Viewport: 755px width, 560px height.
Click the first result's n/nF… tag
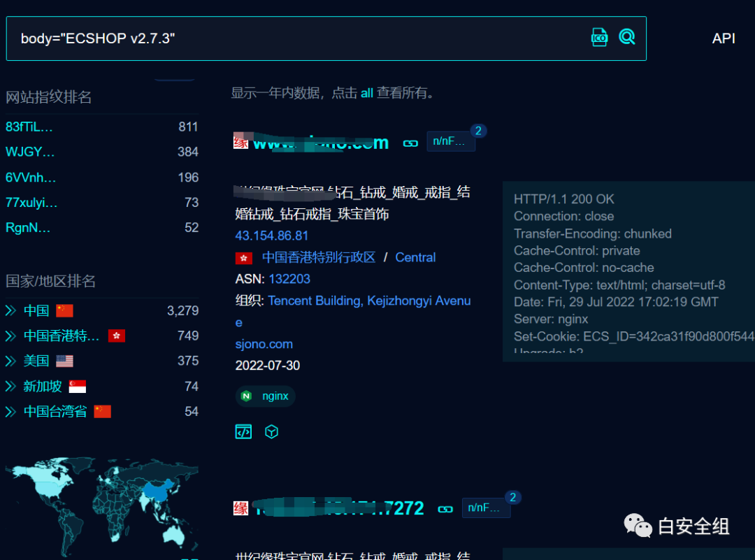[x=451, y=141]
